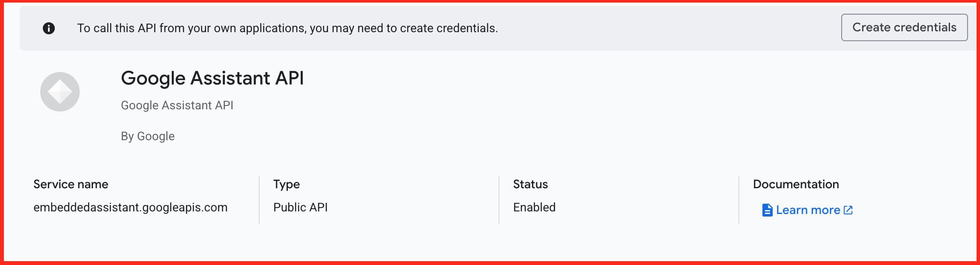Viewport: 980px width, 265px height.
Task: Click the divider between Service name and Type
Action: 259,199
